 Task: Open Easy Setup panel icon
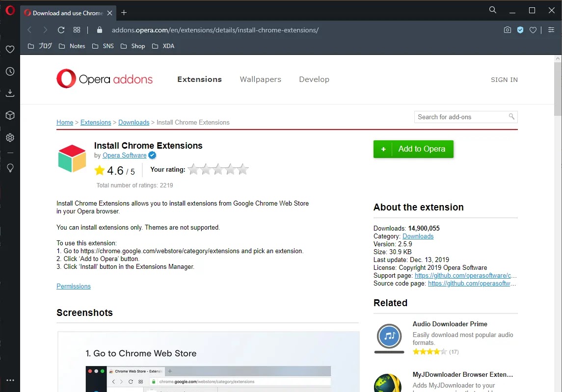tap(551, 30)
